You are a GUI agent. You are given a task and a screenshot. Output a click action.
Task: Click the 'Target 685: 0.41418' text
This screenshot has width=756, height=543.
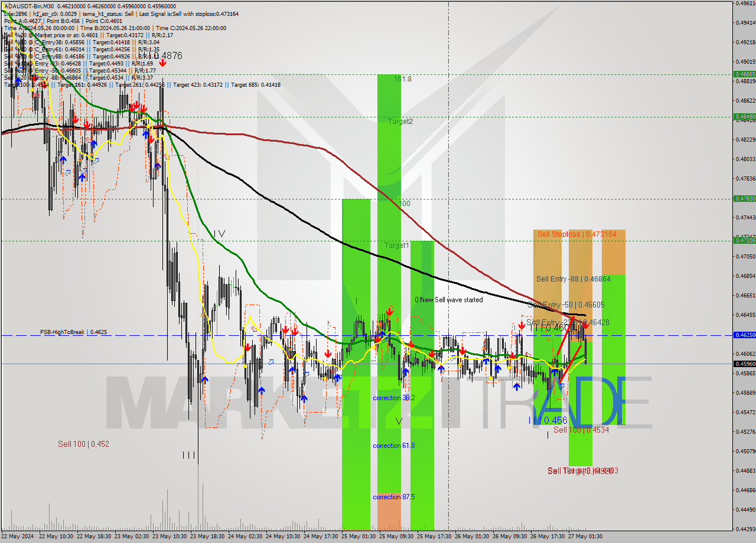[256, 84]
